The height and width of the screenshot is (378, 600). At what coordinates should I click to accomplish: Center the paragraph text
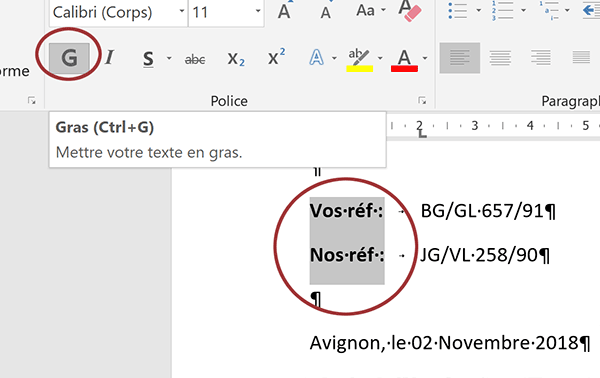pyautogui.click(x=500, y=58)
